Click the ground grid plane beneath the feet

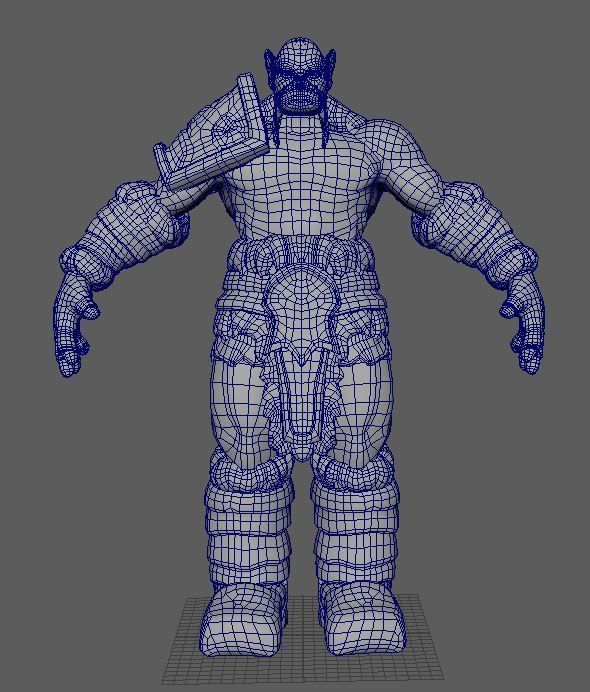tap(304, 638)
